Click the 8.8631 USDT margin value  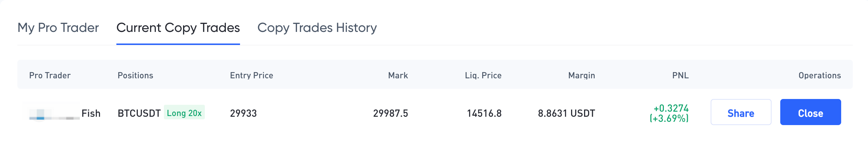(x=566, y=113)
